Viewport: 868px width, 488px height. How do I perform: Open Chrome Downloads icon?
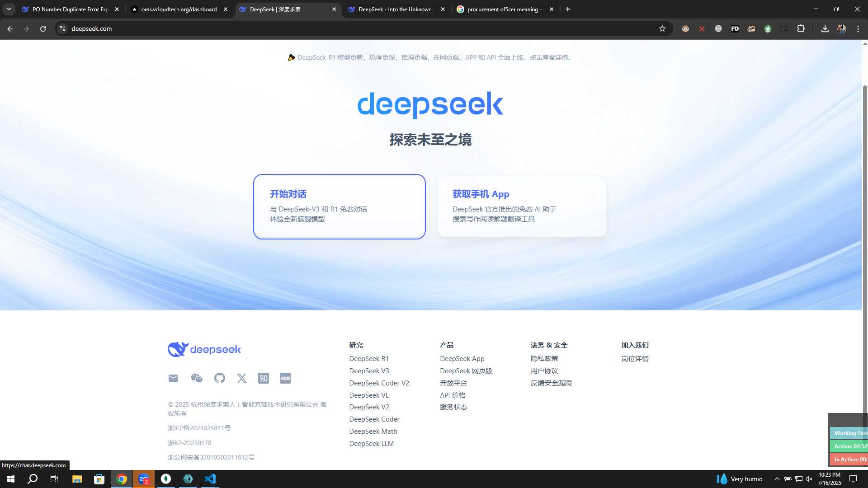pyautogui.click(x=825, y=28)
